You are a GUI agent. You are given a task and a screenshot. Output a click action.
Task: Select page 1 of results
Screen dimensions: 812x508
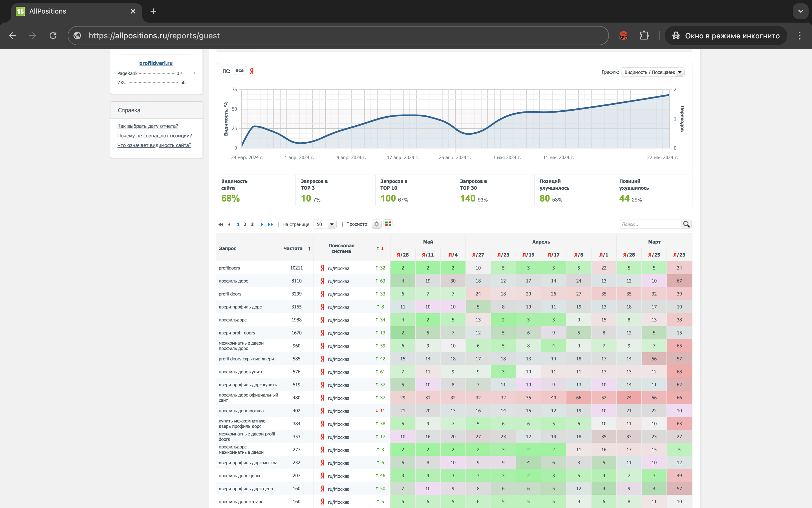[x=238, y=224]
